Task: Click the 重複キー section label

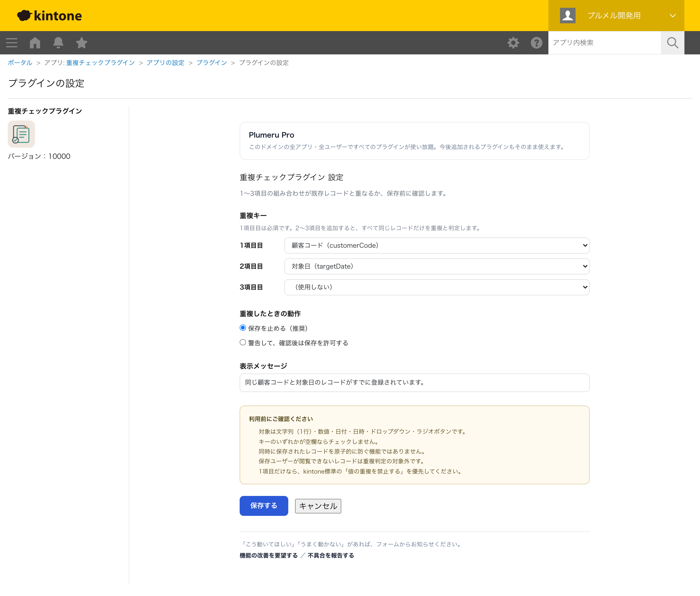Action: point(253,216)
